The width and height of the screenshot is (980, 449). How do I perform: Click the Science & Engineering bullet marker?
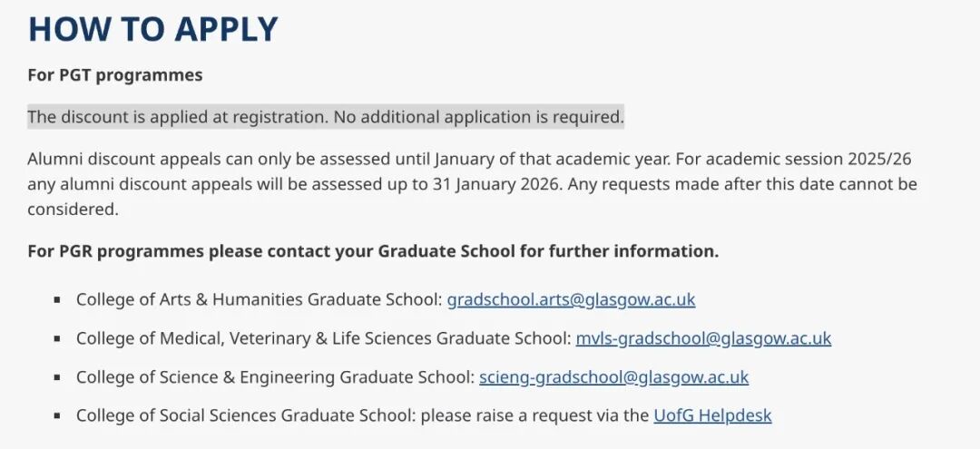coord(57,377)
